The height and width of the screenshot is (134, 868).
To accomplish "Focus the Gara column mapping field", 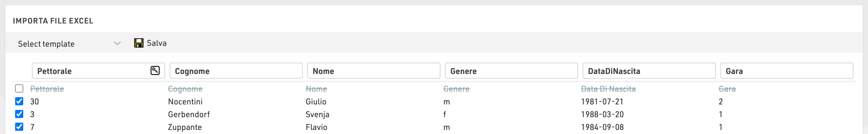I will (x=786, y=71).
